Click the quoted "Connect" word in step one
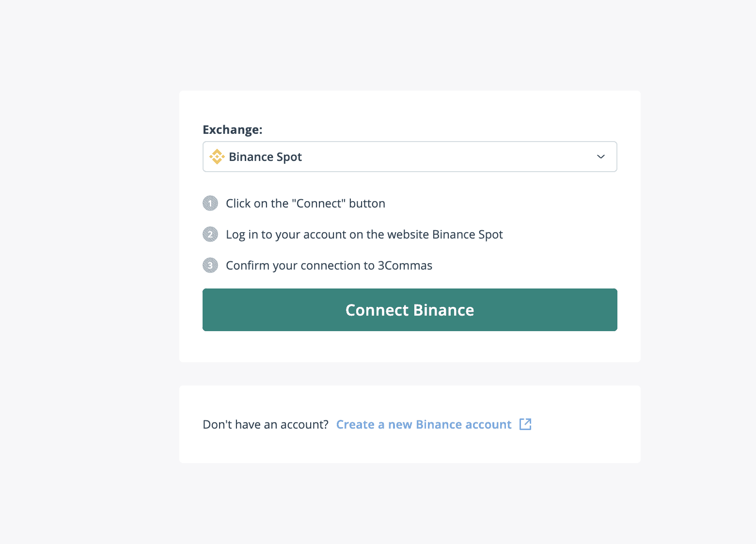The height and width of the screenshot is (544, 756). point(318,204)
